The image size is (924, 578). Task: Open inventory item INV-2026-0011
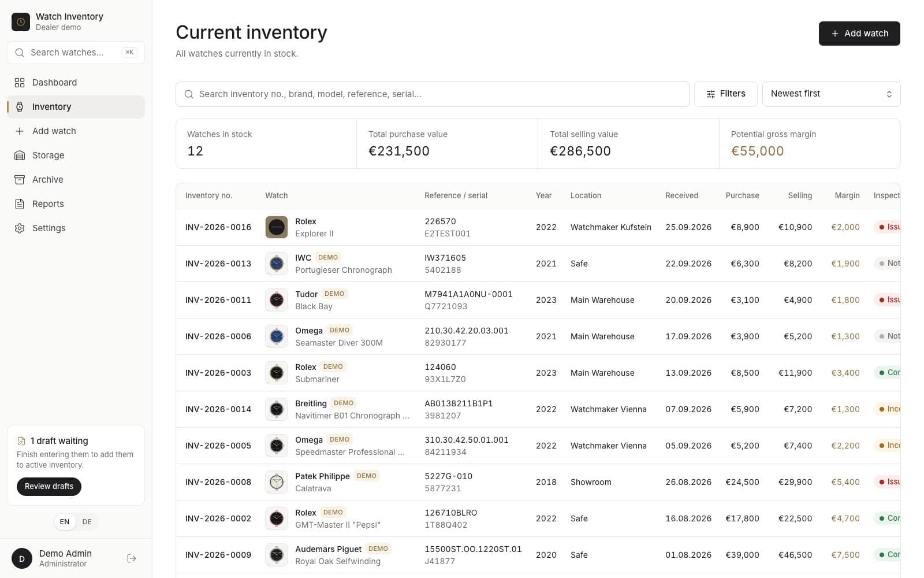point(218,300)
